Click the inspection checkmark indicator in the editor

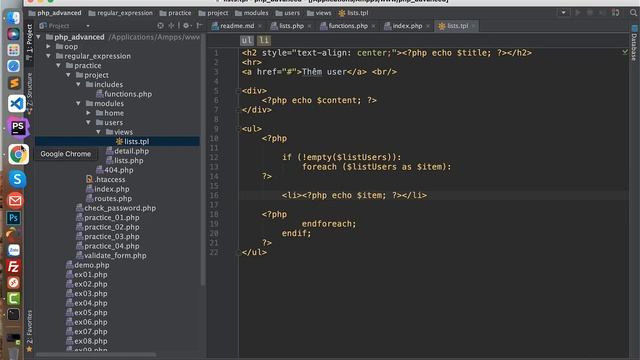pos(625,52)
